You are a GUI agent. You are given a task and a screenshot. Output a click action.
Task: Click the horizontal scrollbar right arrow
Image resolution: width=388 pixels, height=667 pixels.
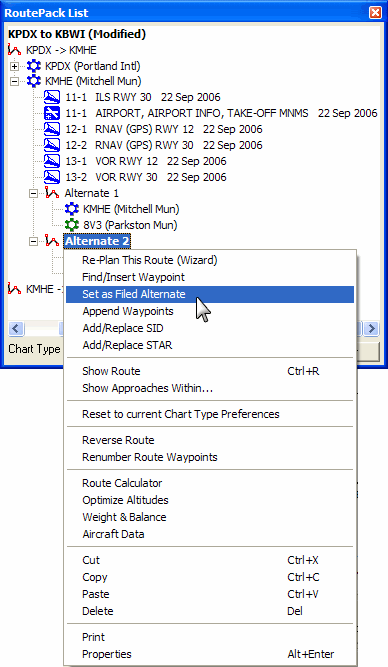tap(371, 328)
